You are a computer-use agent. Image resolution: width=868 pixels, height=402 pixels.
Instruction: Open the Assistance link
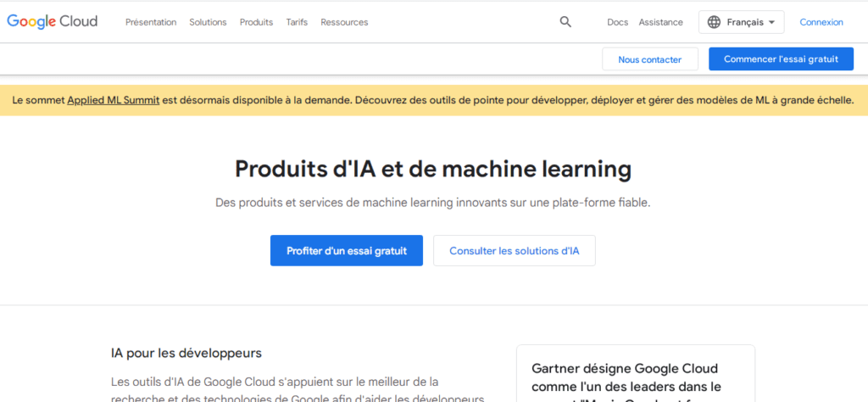(661, 22)
